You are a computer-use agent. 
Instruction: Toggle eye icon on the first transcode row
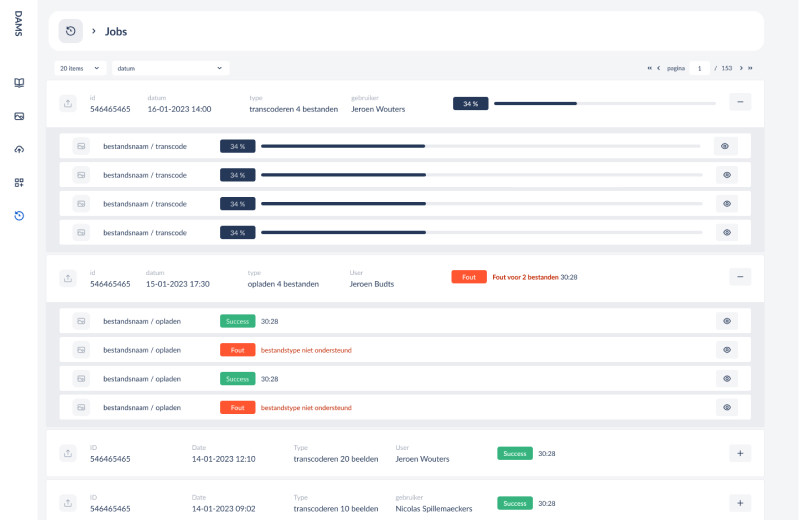(x=727, y=146)
